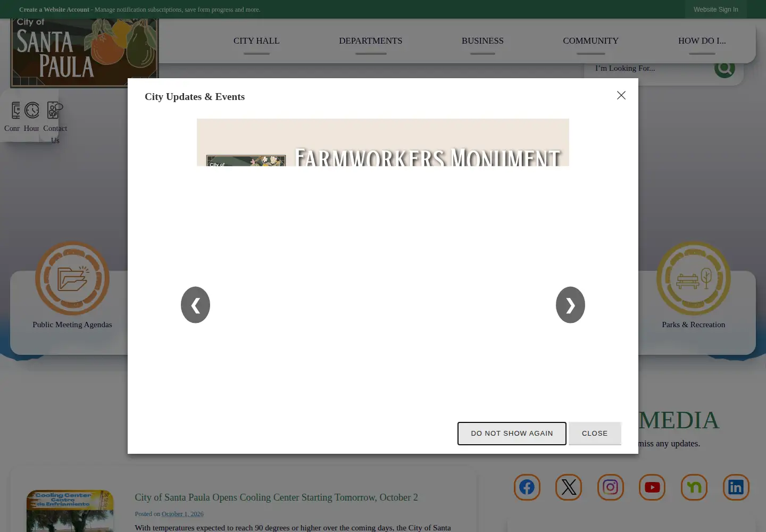Click the green search magnifier icon

[725, 68]
